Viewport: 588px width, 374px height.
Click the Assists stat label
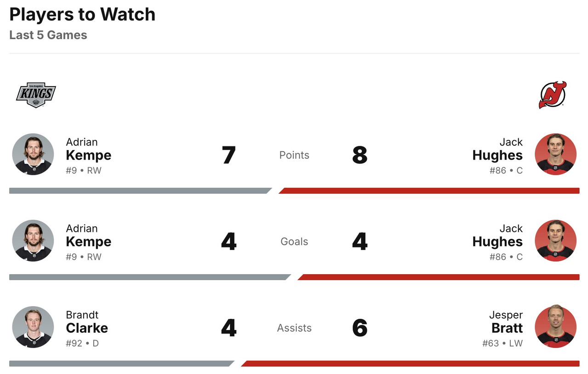[294, 328]
